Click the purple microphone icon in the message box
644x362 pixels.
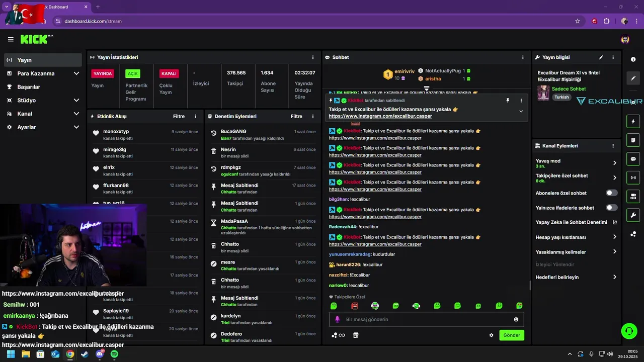pos(337,319)
